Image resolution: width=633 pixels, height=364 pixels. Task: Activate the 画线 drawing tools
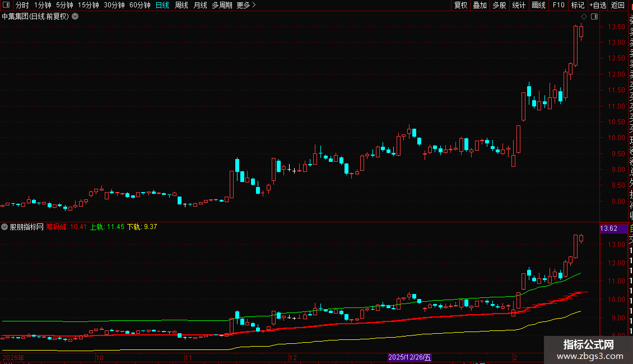tap(538, 5)
